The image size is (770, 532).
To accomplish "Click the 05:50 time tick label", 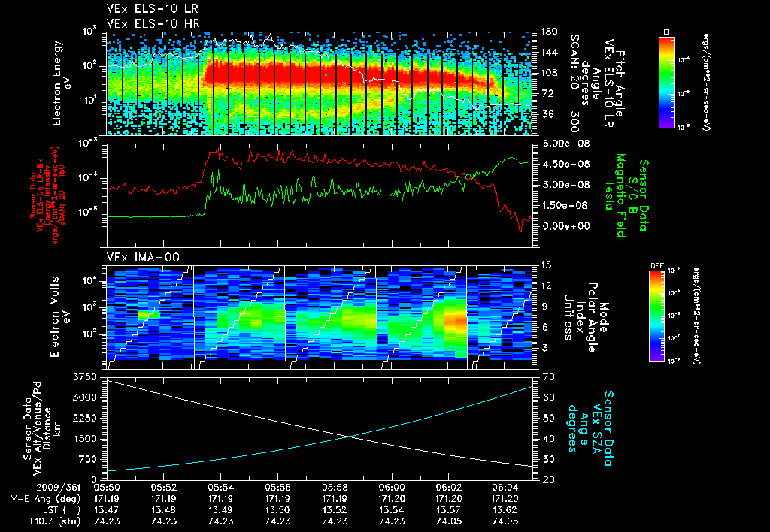I will [x=107, y=488].
